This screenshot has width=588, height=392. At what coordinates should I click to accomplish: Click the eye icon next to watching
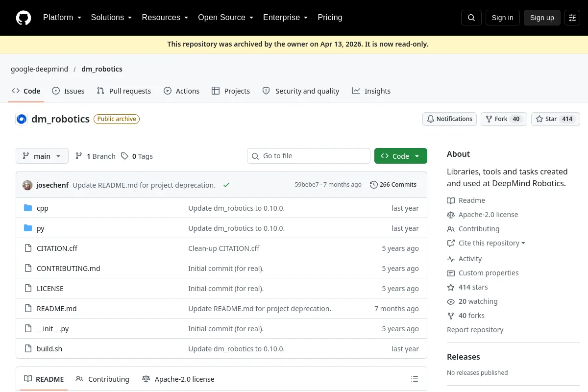[x=451, y=301]
